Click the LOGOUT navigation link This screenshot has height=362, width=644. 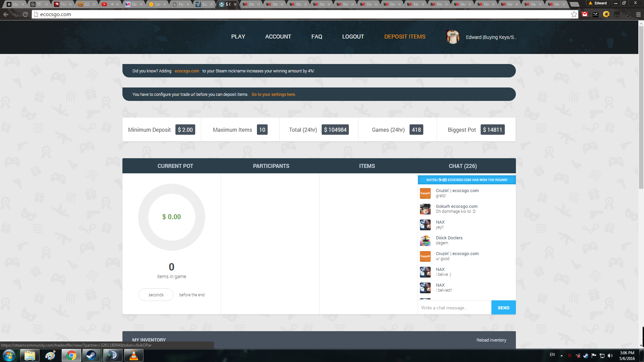(353, 37)
